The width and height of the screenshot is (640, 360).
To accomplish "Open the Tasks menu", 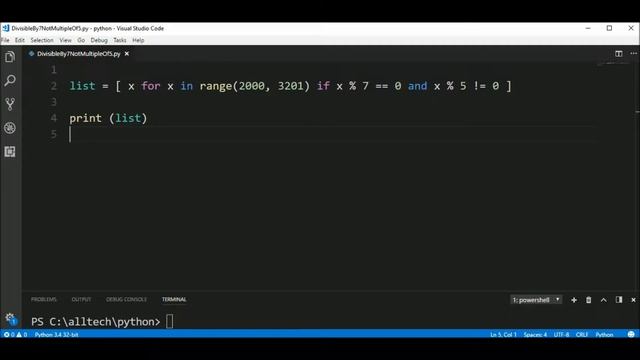I will click(x=120, y=40).
